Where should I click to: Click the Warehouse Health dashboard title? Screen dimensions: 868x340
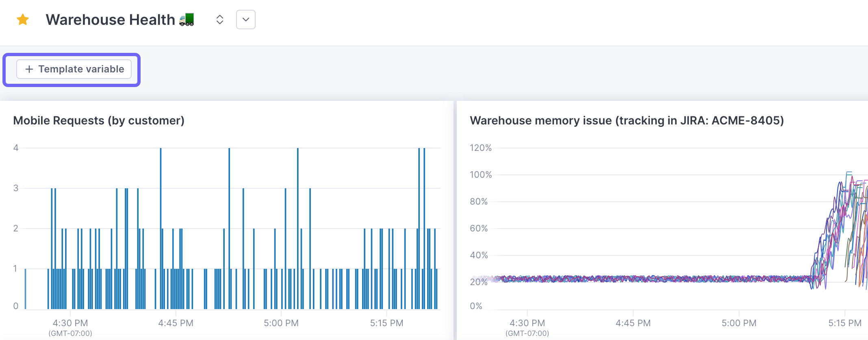[x=110, y=20]
